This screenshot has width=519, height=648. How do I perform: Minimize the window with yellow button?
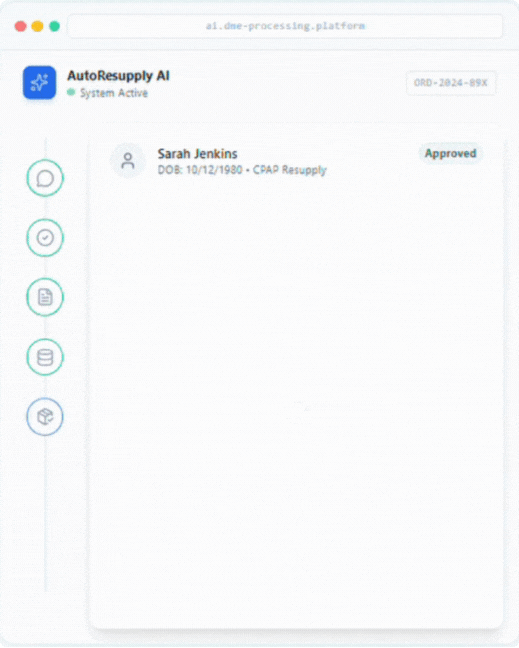click(38, 26)
